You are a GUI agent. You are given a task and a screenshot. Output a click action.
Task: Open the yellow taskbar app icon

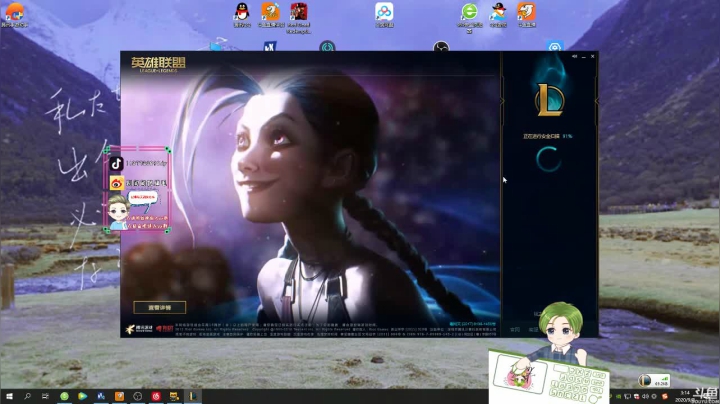[174, 396]
